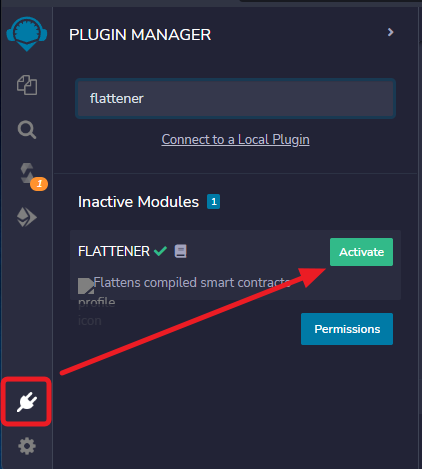Open the Search in files magnifier icon

(27, 130)
